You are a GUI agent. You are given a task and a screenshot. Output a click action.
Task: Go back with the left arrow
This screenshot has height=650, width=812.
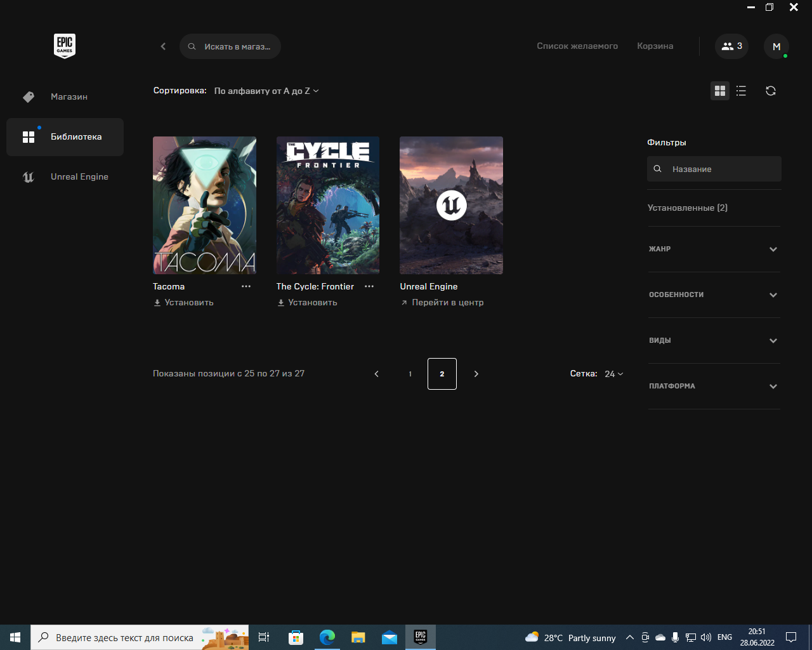(163, 46)
